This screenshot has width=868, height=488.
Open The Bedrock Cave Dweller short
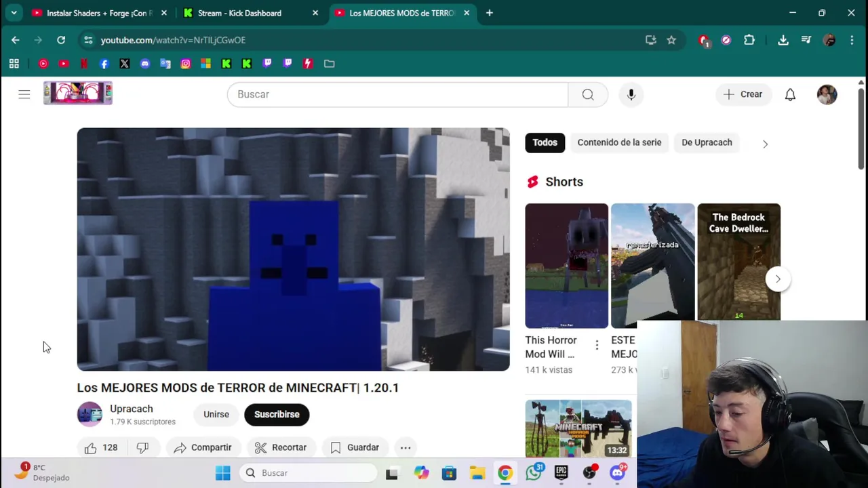point(739,262)
